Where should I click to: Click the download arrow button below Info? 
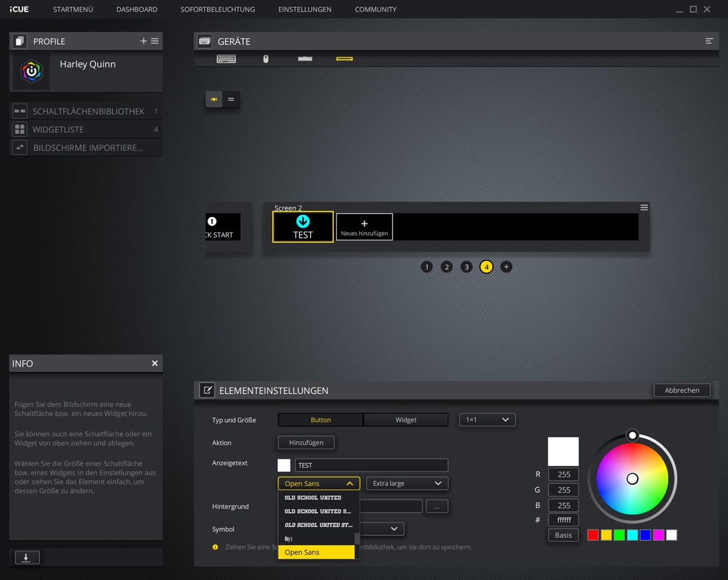pyautogui.click(x=26, y=558)
